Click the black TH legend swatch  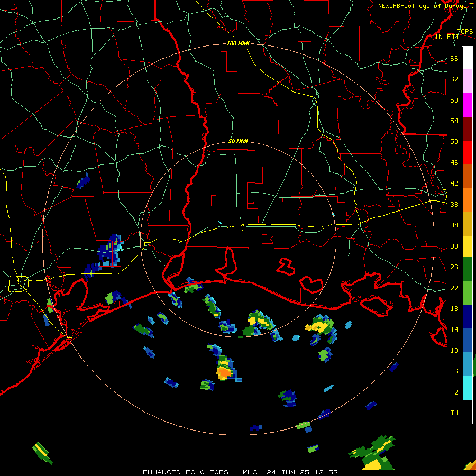467,411
